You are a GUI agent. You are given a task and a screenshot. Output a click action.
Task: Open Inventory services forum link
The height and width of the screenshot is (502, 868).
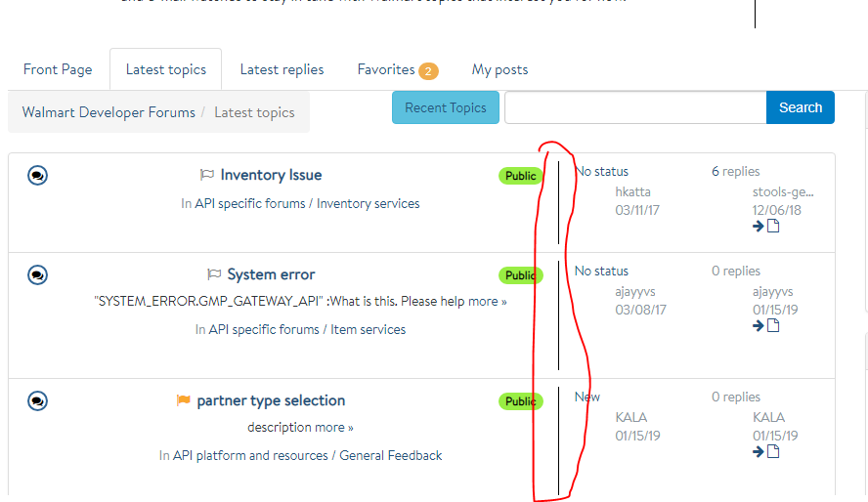click(x=369, y=203)
